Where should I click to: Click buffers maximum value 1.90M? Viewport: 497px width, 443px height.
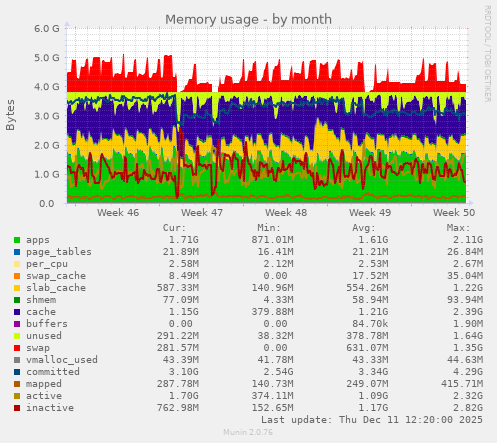click(468, 324)
